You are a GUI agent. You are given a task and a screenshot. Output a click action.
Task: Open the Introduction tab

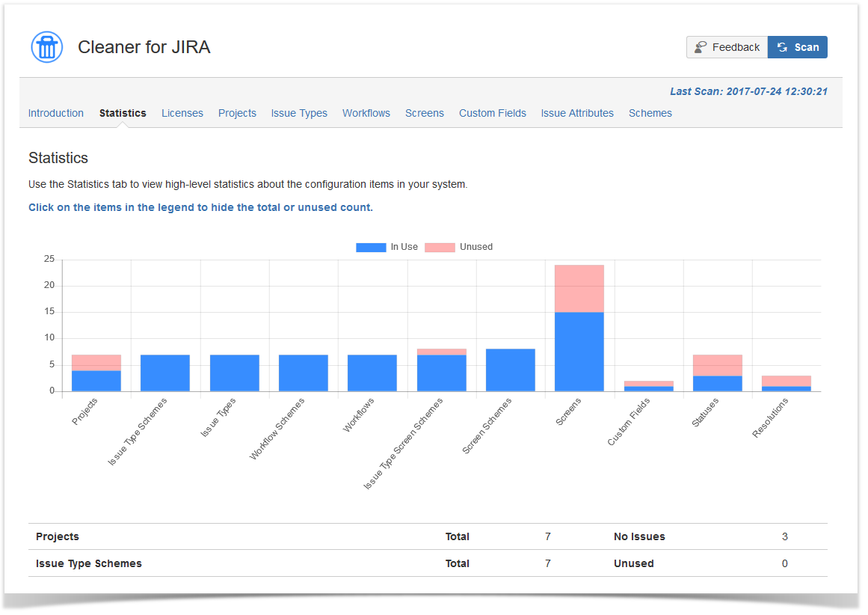tap(56, 113)
